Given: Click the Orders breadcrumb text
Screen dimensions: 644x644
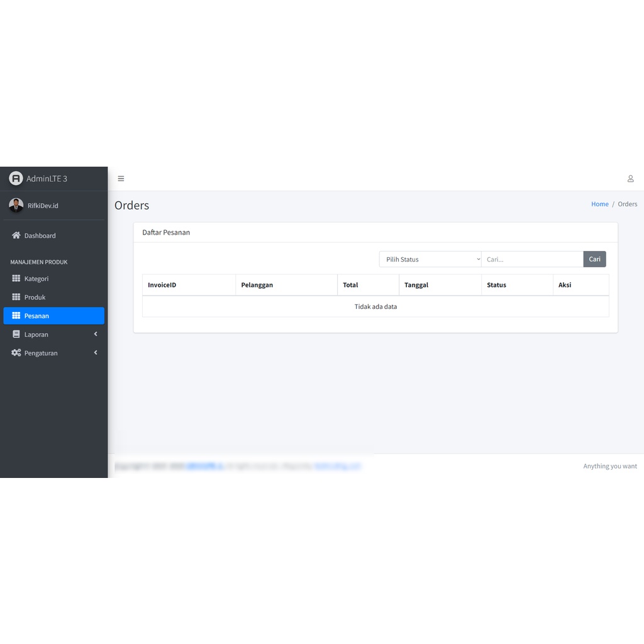Looking at the screenshot, I should (628, 204).
